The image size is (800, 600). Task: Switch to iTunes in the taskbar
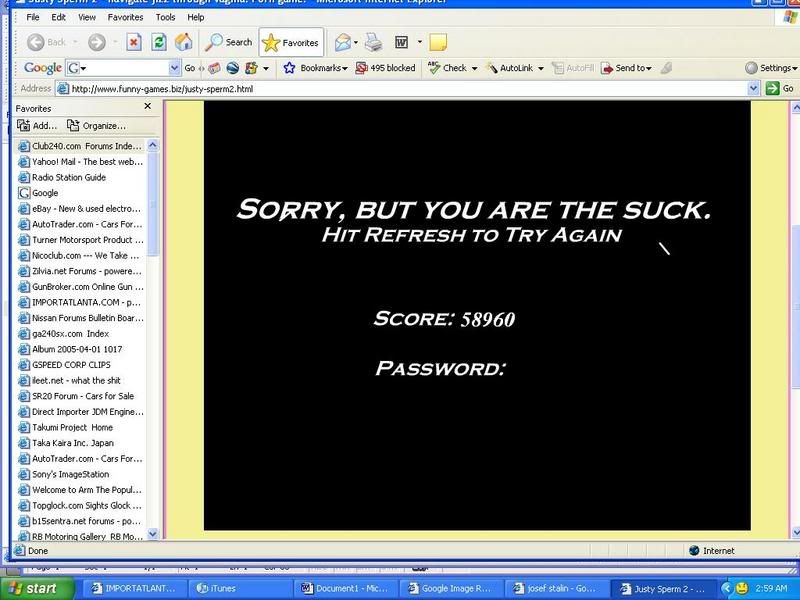(217, 588)
